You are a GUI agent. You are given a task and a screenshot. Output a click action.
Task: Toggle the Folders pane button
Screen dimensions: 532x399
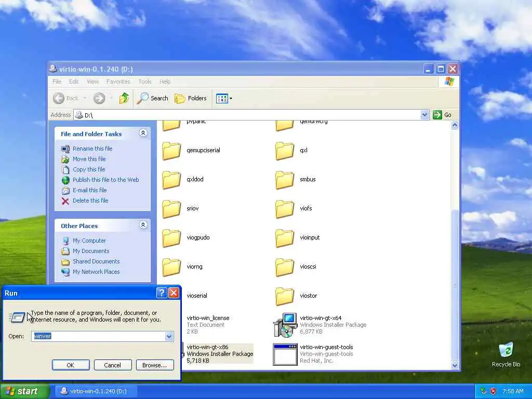coord(190,98)
